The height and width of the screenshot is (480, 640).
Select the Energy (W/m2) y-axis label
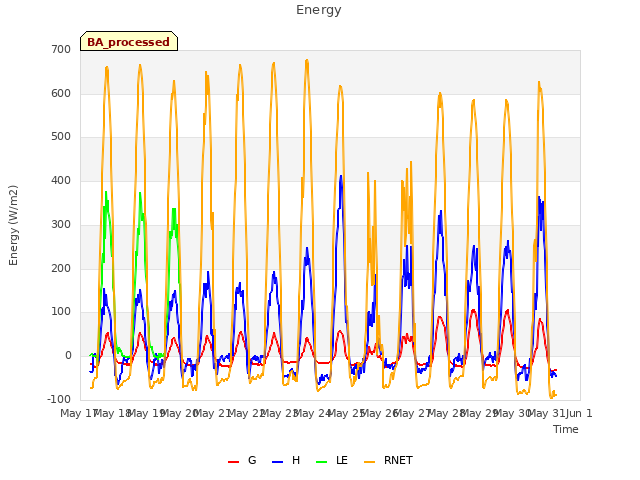pos(13,225)
